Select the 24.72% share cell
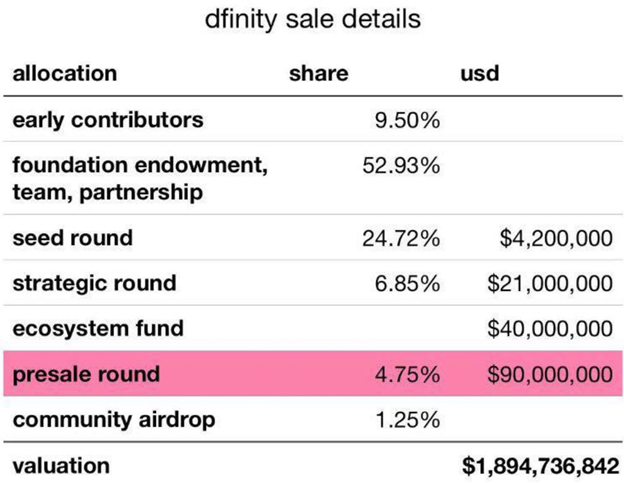Image resolution: width=624 pixels, height=483 pixels. coord(401,239)
